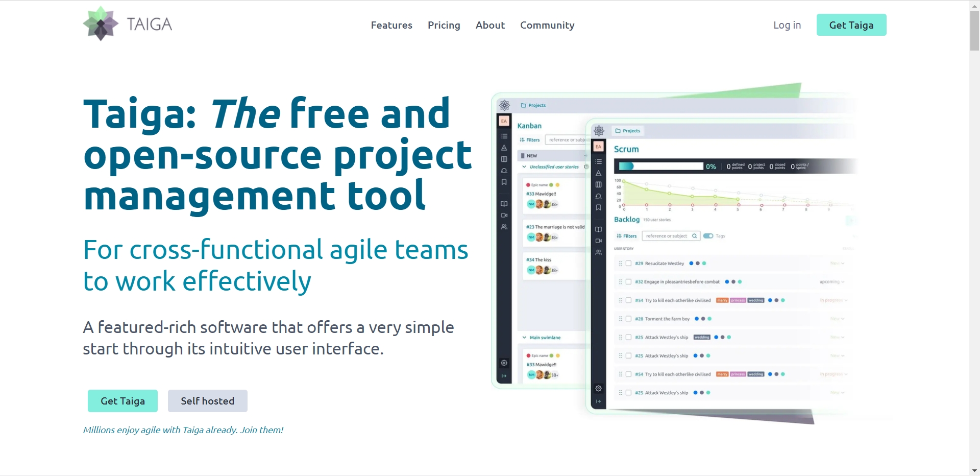980x476 pixels.
Task: Open the upcoming status dropdown for story #32
Action: [x=832, y=282]
